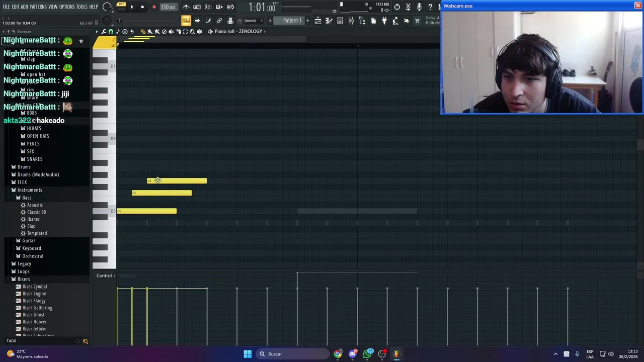Select the Riser Ghost item
Viewport: 644px width, 362px height.
point(33,315)
